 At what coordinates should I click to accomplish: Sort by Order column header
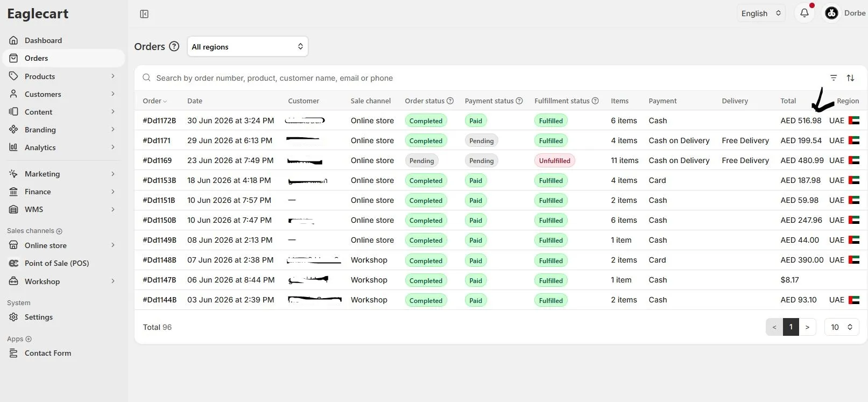[154, 101]
